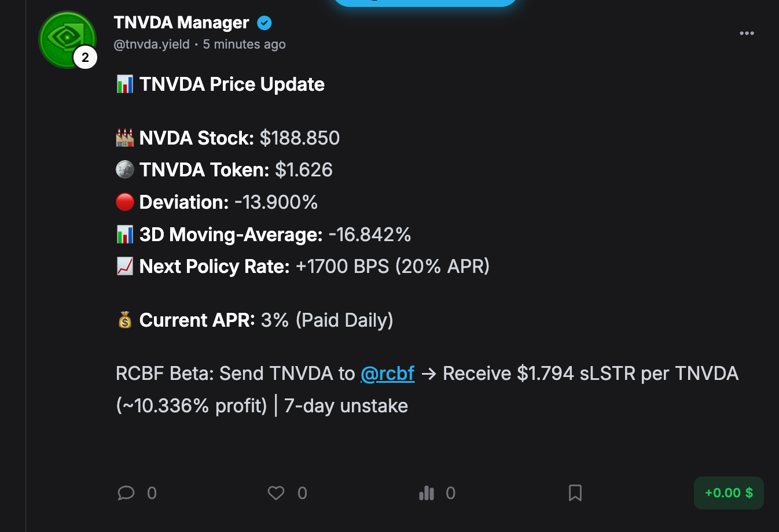Click the +0.00 $ tip button
779x532 pixels.
pyautogui.click(x=728, y=493)
